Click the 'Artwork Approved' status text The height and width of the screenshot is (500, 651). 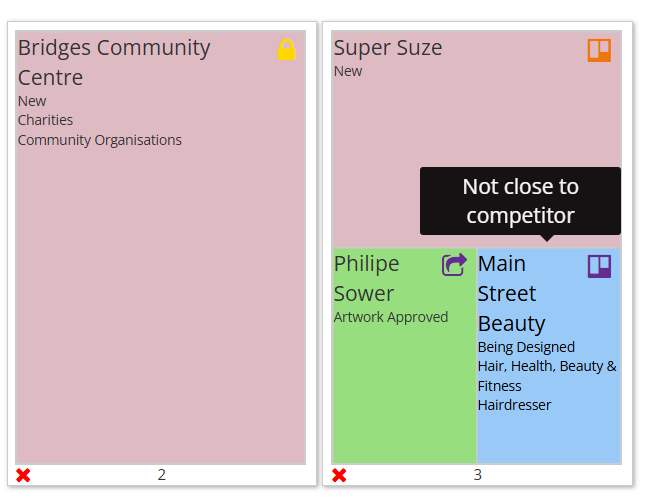coord(390,317)
